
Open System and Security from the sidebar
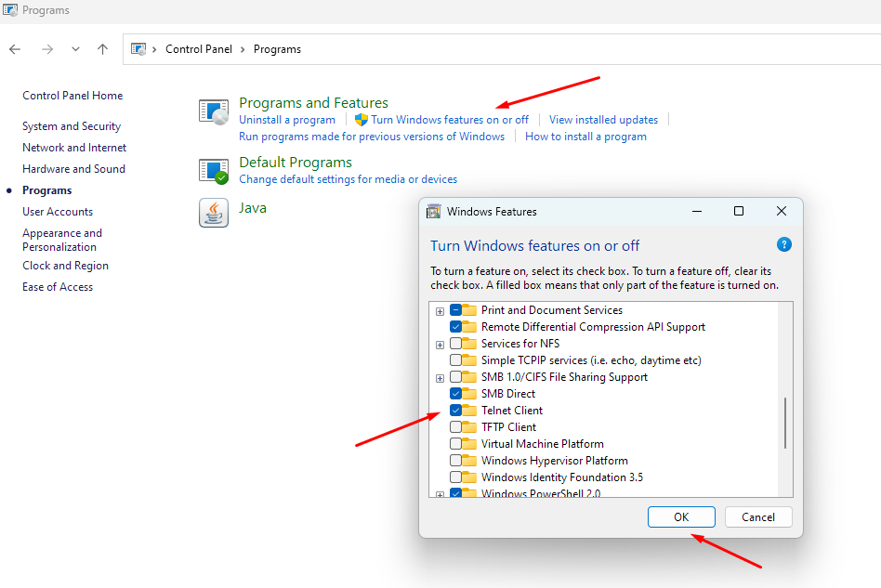[x=71, y=125]
